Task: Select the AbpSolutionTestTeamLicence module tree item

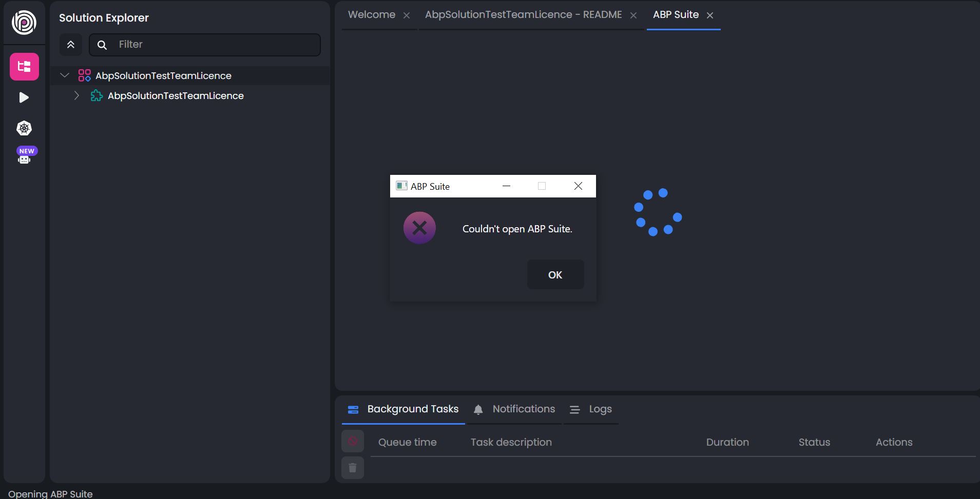Action: [x=175, y=96]
